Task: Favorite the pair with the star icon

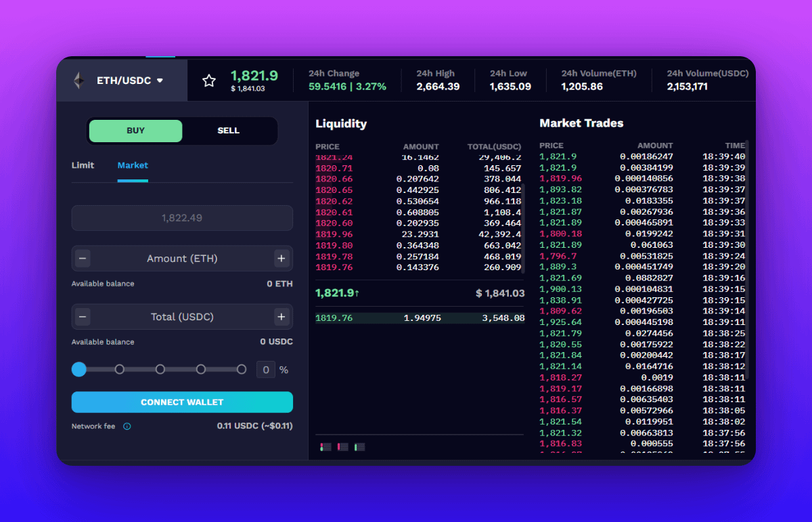Action: [209, 81]
